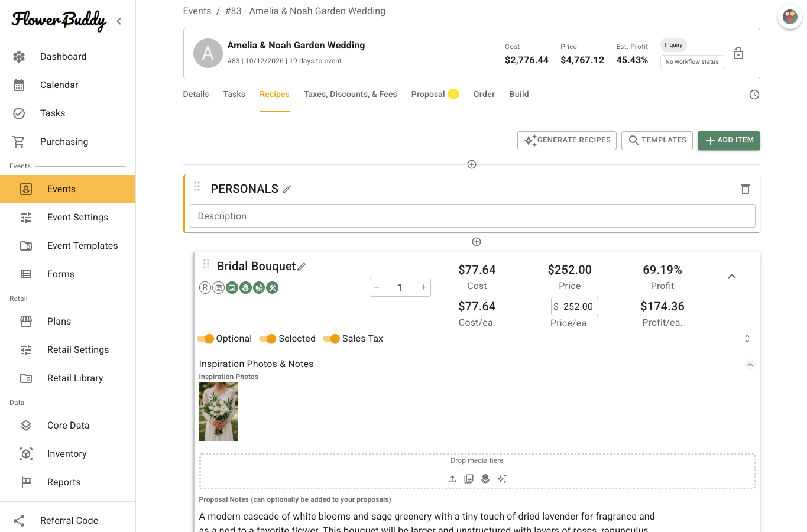Click the green flower icon under Bridal Bouquet
807x532 pixels.
pos(245,288)
